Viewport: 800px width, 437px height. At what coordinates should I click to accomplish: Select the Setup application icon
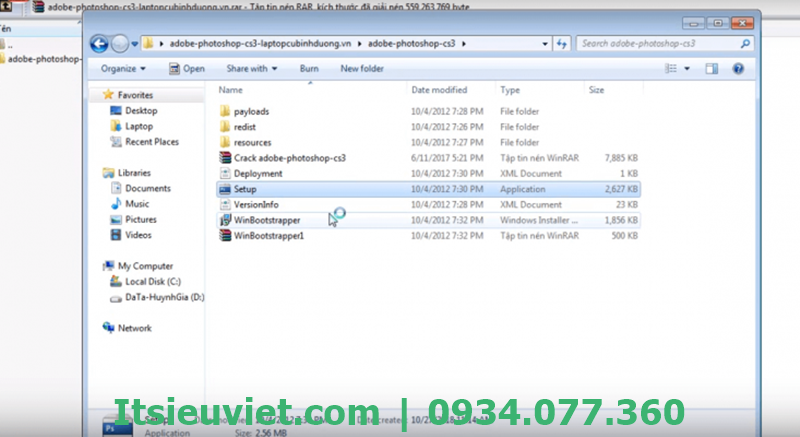tap(224, 189)
